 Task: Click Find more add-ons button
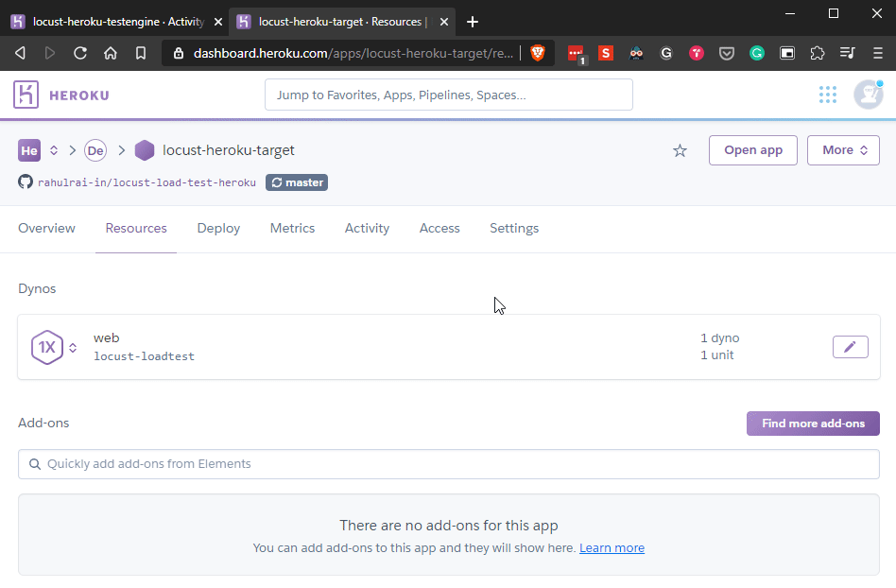(813, 424)
